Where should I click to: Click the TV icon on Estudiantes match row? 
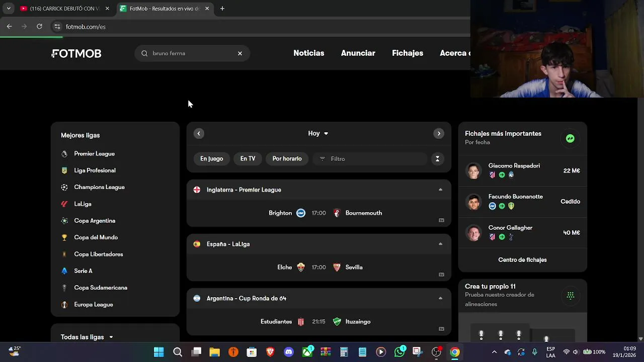[441, 329]
